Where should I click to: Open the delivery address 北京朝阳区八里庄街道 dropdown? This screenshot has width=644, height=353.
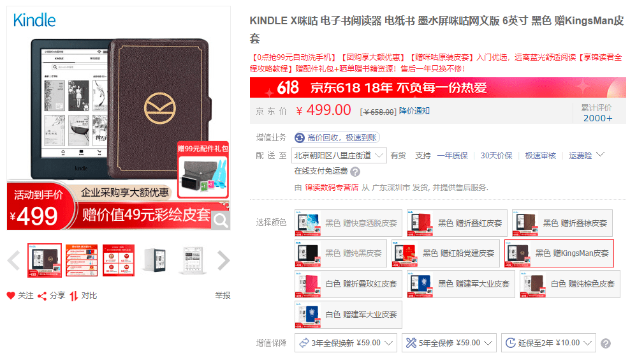click(x=339, y=155)
